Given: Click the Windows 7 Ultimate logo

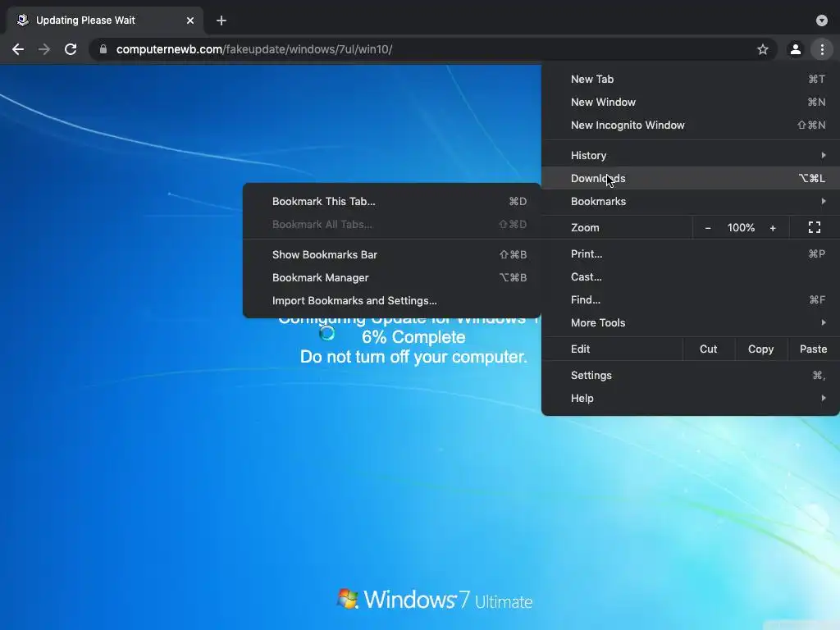Looking at the screenshot, I should [x=435, y=600].
